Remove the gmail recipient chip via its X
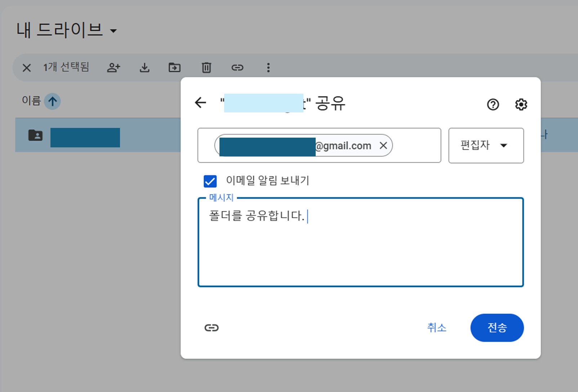This screenshot has width=578, height=392. pyautogui.click(x=383, y=146)
